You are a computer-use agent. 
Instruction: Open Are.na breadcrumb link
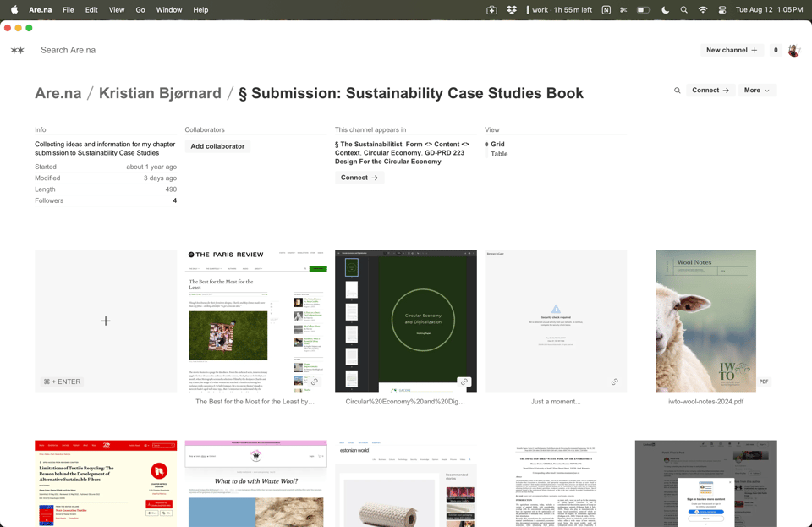58,93
